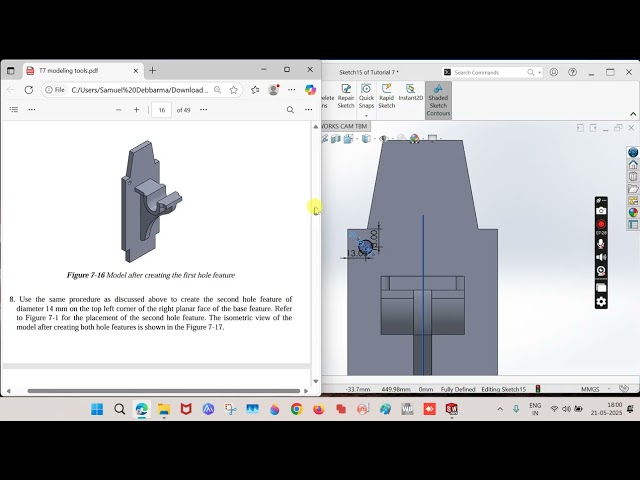The image size is (640, 480).
Task: Refresh the PDF page in Edge
Action: tap(29, 90)
